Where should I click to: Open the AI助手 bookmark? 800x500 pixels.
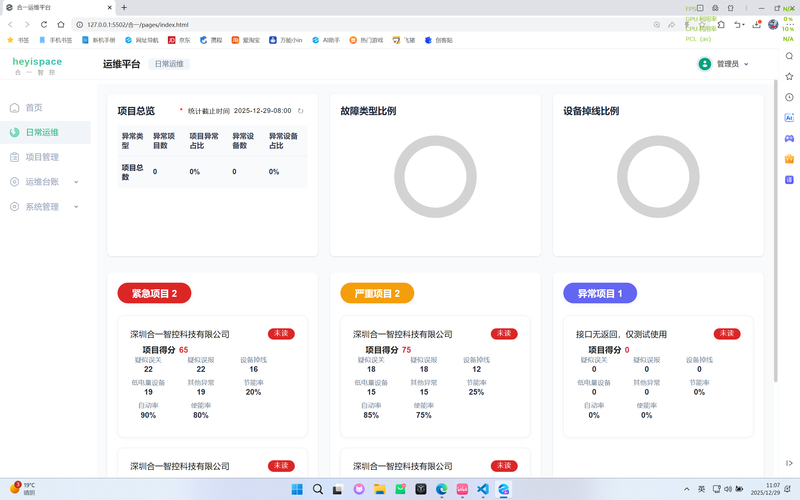(x=326, y=40)
